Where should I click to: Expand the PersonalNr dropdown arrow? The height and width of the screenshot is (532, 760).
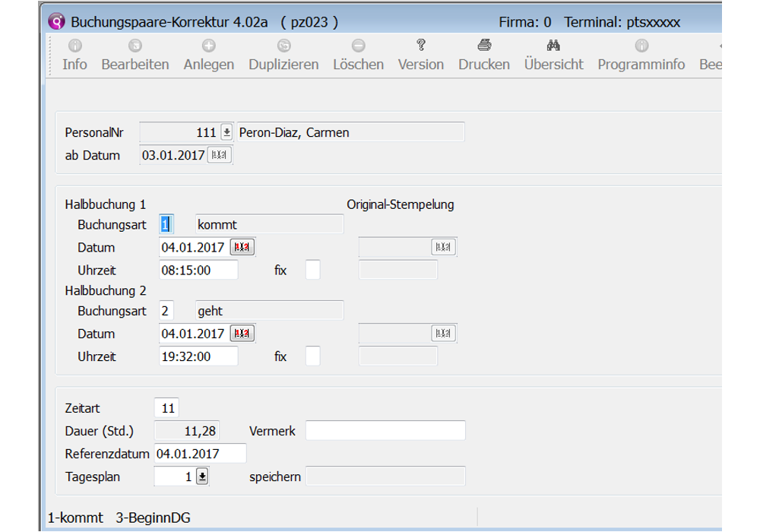click(226, 132)
